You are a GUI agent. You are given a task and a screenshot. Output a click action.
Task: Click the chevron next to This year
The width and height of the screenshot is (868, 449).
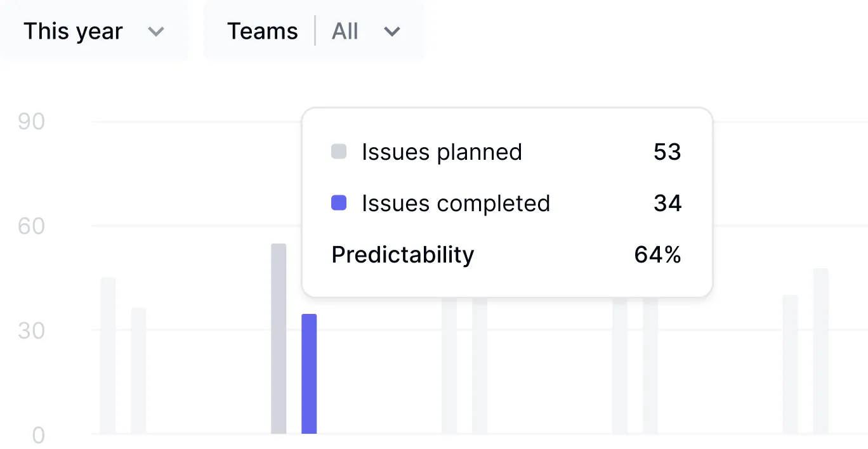(156, 32)
